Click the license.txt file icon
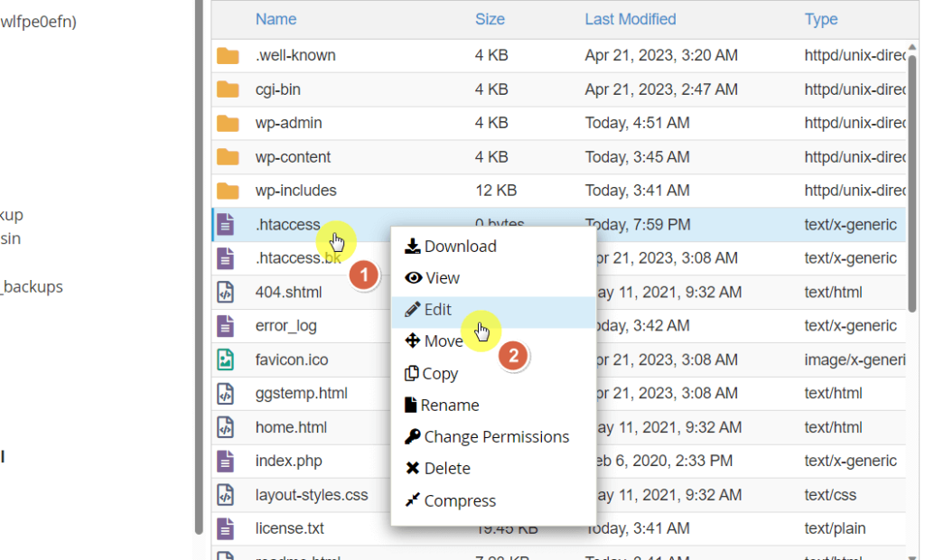925x560 pixels. [225, 528]
